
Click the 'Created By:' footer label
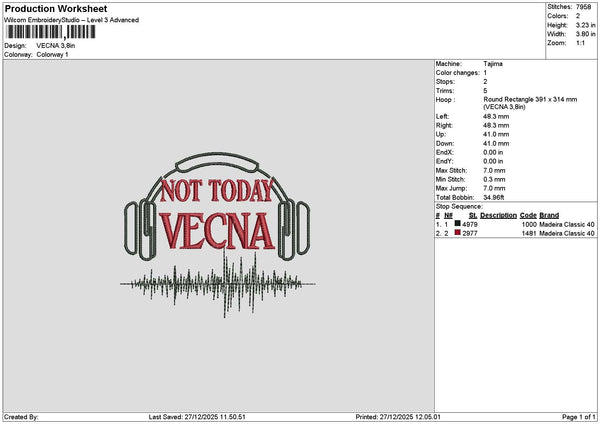coord(21,417)
